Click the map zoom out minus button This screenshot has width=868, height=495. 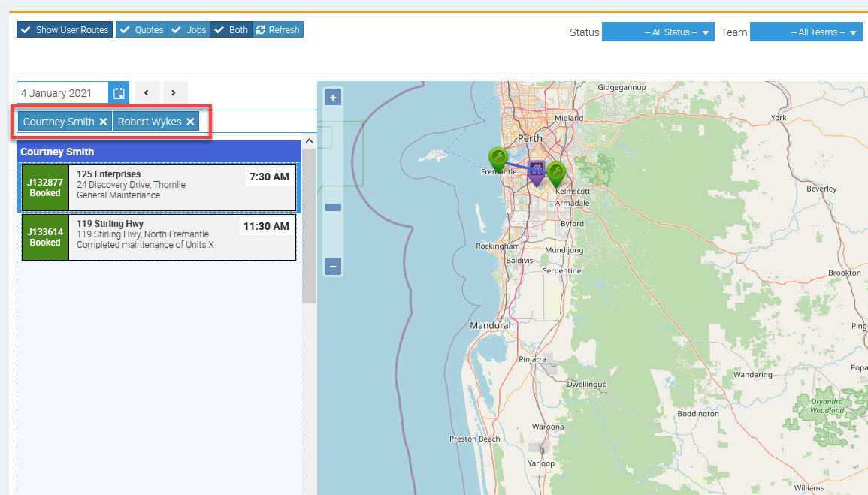(x=333, y=267)
